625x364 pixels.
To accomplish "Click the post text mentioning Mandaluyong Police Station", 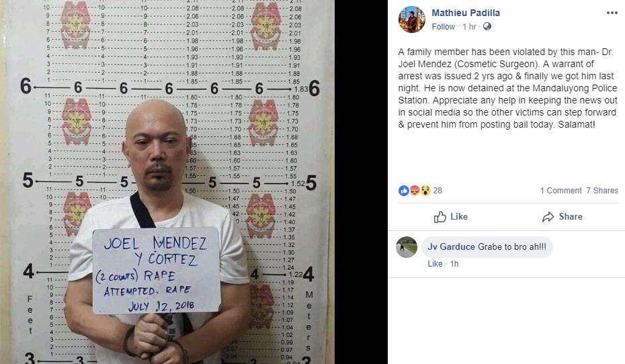I will coord(507,88).
